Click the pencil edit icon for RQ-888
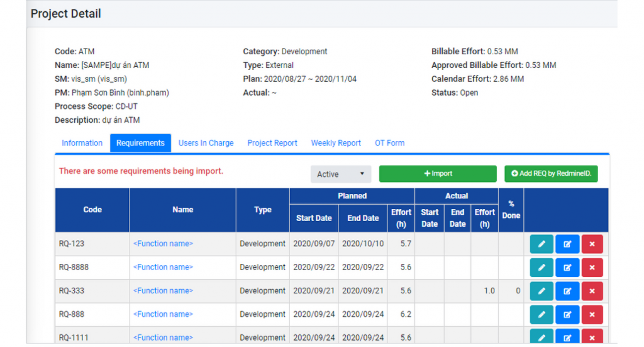Viewport: 644px width, 347px height. [541, 314]
